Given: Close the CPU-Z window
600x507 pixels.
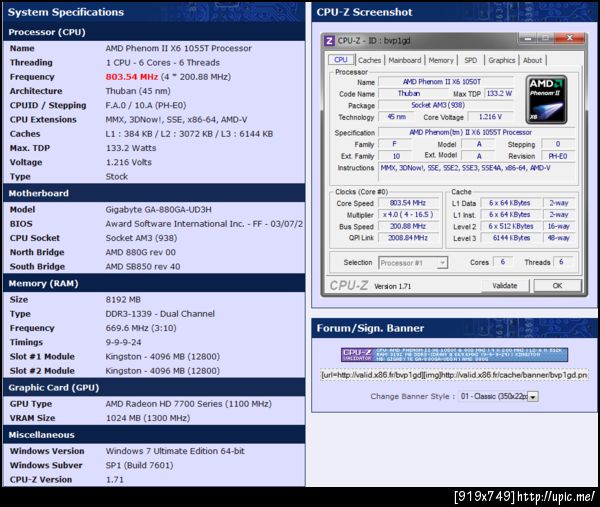Looking at the screenshot, I should coord(570,38).
